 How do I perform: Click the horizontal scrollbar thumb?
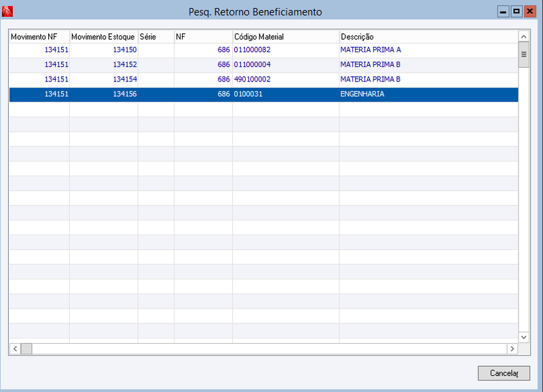click(26, 349)
